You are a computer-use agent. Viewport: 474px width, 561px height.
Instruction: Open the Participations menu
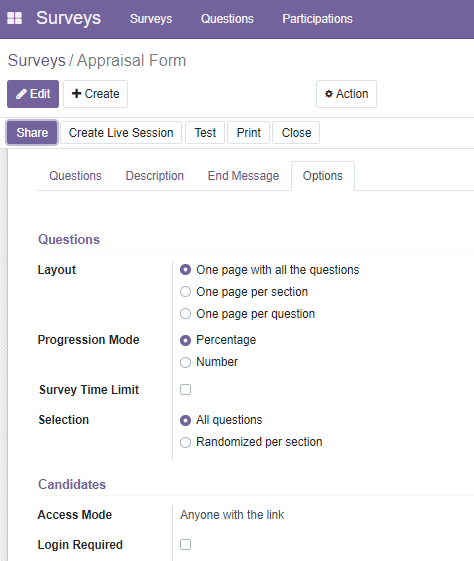[x=317, y=19]
